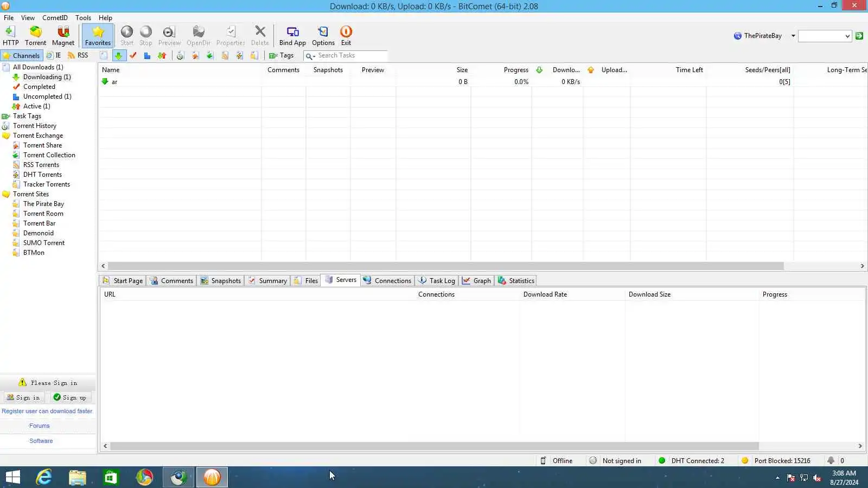The width and height of the screenshot is (868, 488).
Task: Open the Software link
Action: 41,441
